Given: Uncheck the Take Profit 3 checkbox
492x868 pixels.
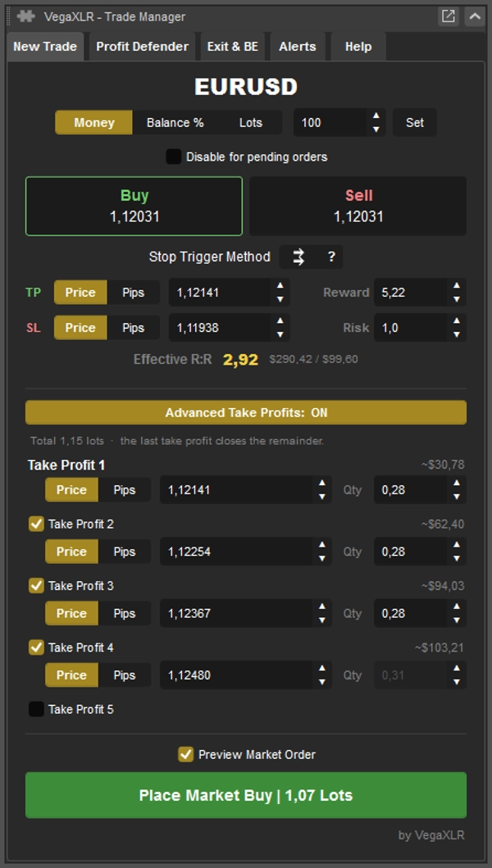Looking at the screenshot, I should click(x=36, y=586).
